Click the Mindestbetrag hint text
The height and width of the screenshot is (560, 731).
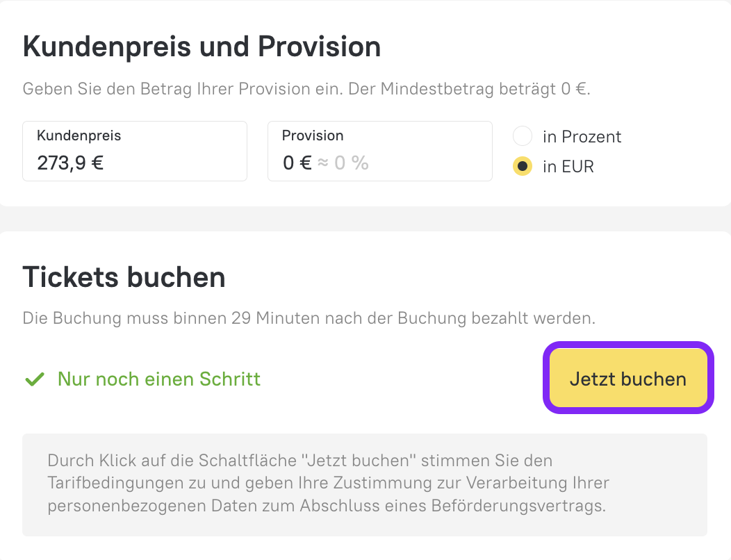click(306, 89)
